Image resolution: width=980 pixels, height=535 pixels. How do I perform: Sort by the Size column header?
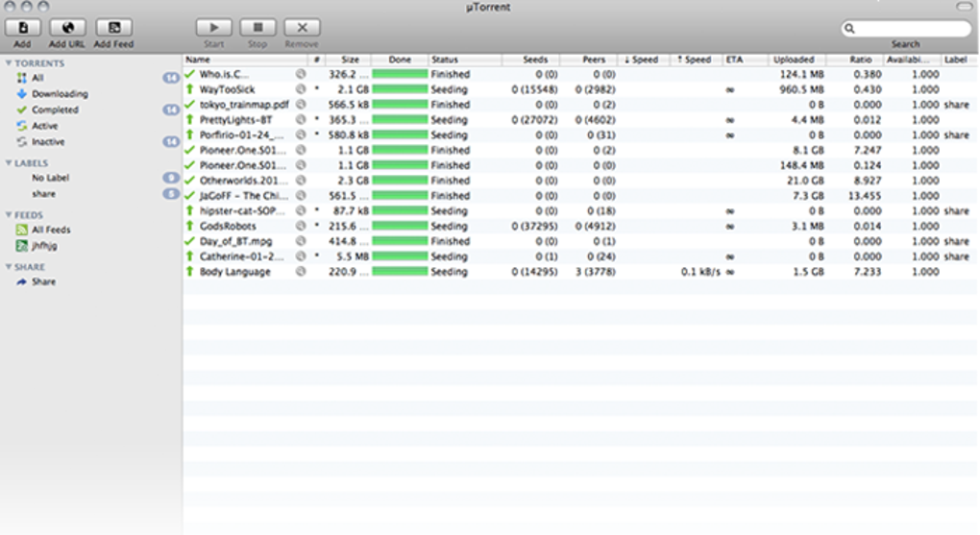349,60
